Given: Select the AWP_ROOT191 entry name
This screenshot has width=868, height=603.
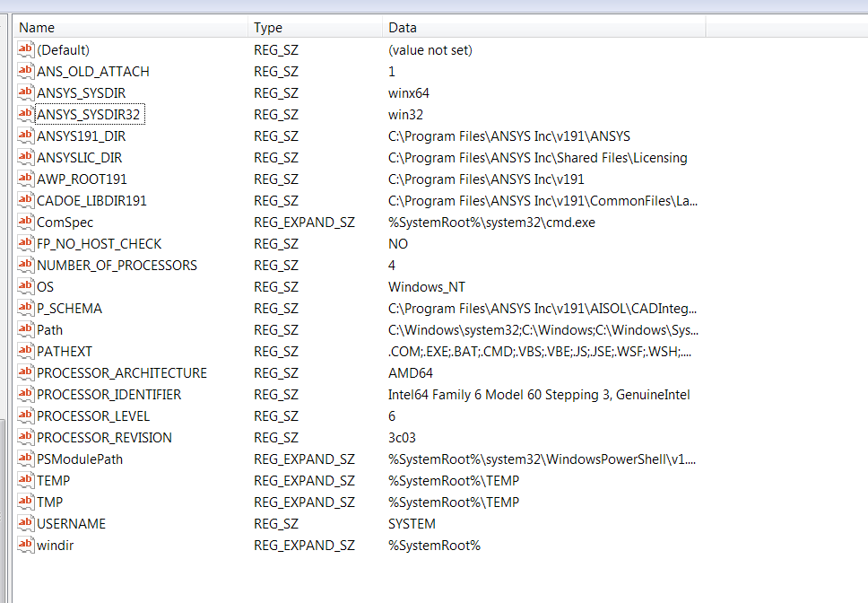Looking at the screenshot, I should click(82, 179).
